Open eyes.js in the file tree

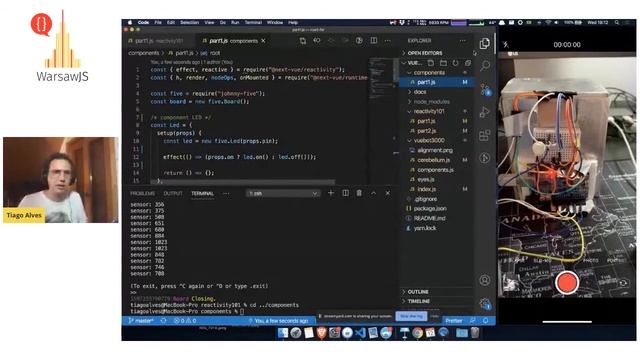[425, 179]
